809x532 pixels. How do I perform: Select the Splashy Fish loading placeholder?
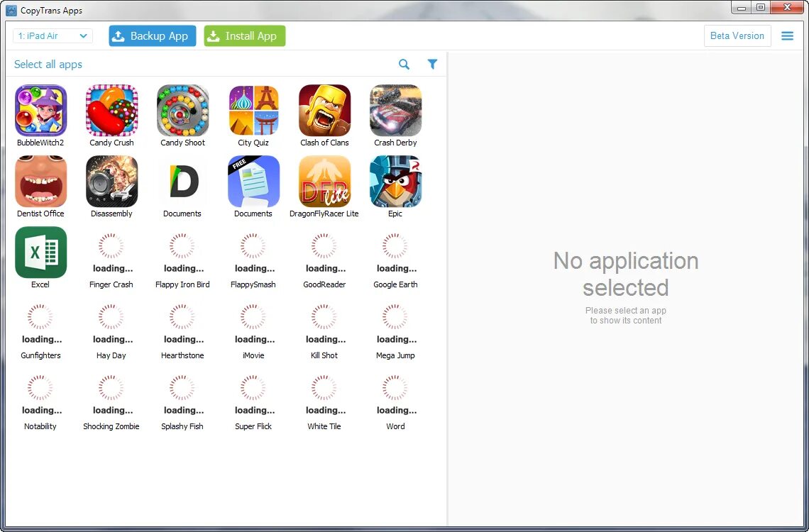[182, 394]
